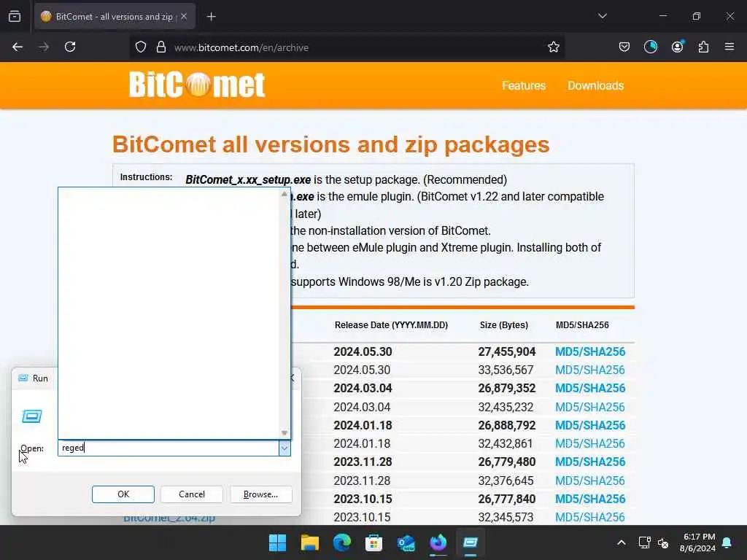Viewport: 747px width, 560px height.
Task: Open the clock showing 6:17 PM
Action: click(697, 542)
